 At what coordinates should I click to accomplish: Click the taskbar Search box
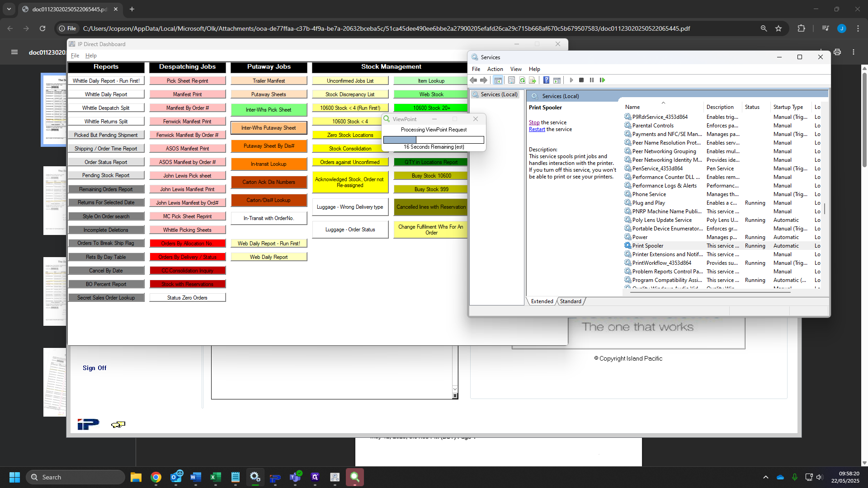click(x=75, y=477)
